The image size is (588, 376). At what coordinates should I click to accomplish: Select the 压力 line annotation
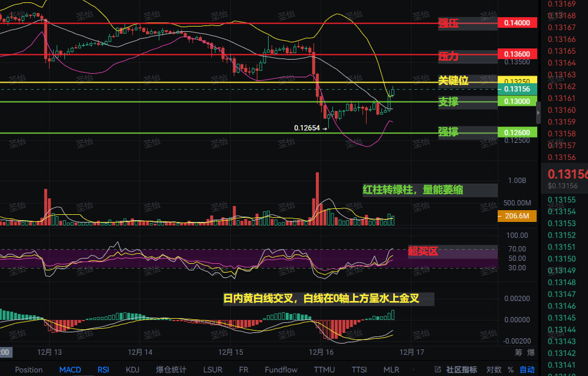(449, 56)
